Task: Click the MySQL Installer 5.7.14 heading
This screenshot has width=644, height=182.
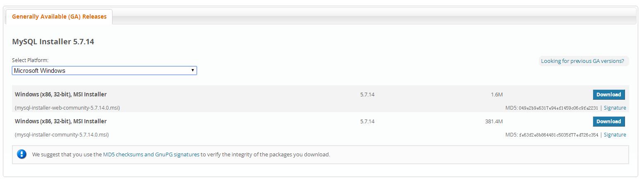Action: tap(53, 42)
